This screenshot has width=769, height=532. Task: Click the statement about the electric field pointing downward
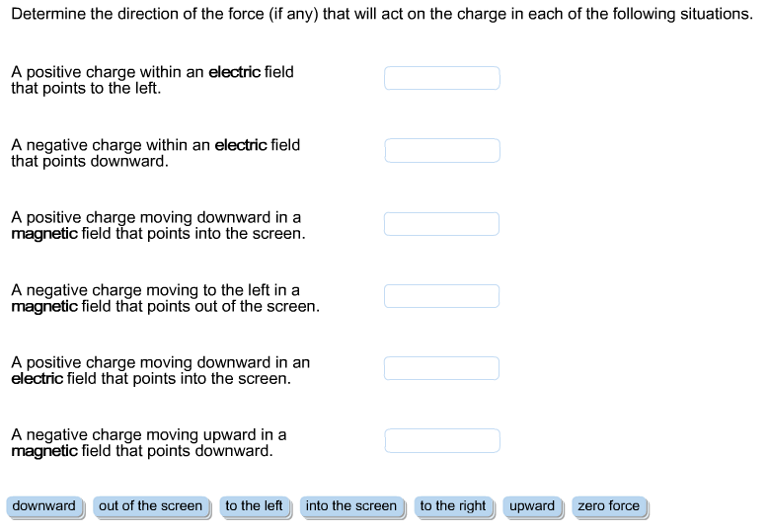[x=155, y=153]
